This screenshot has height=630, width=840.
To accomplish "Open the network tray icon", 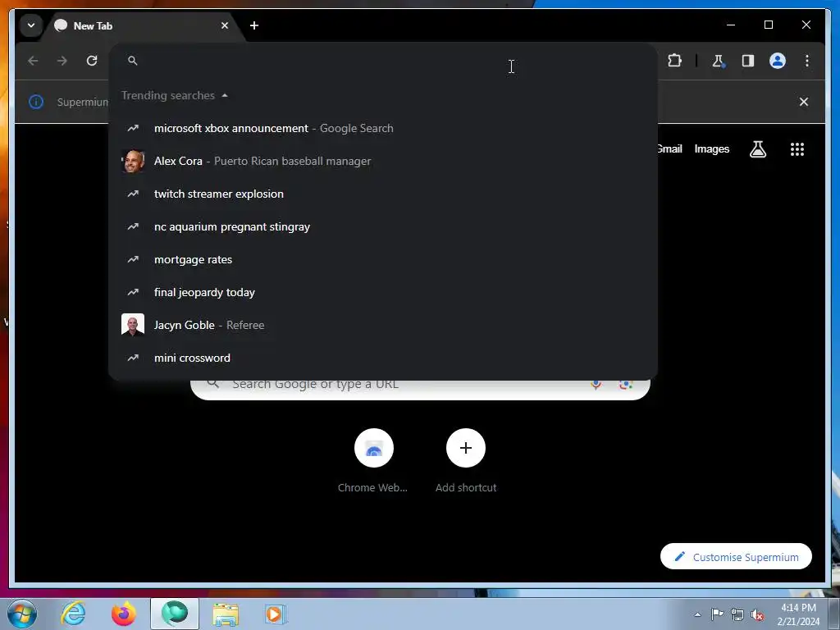I will pyautogui.click(x=737, y=614).
